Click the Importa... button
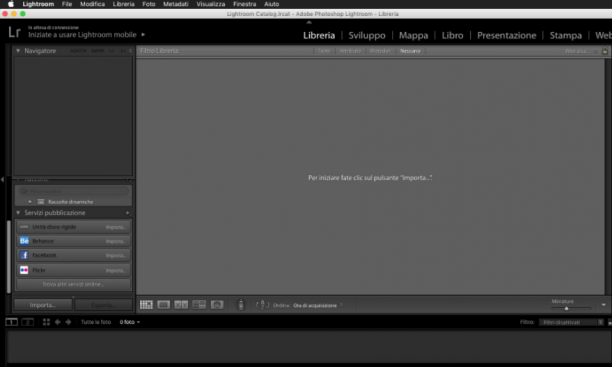Screen dimensions: 612x367 tap(43, 305)
